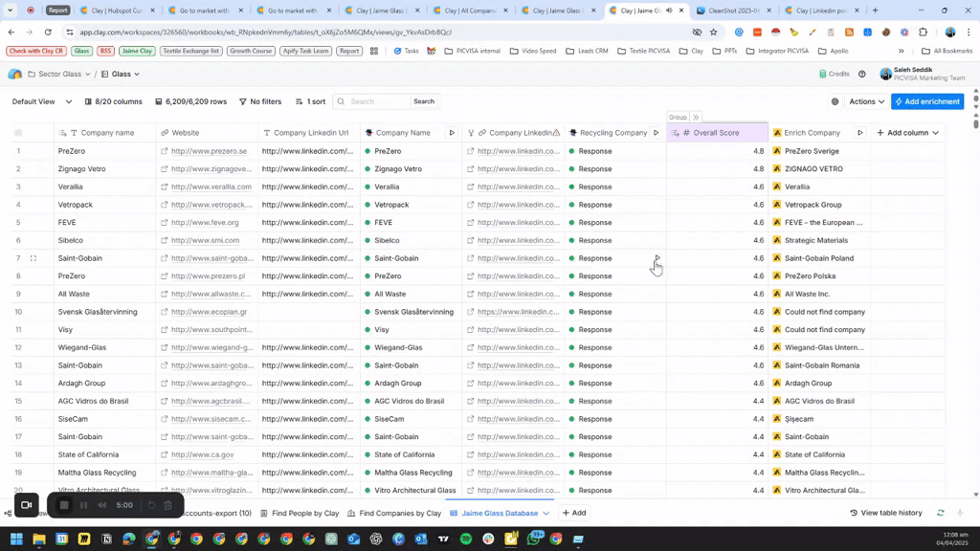Screen dimensions: 980x551
Task: Click the Add enrichment button
Action: tap(927, 101)
